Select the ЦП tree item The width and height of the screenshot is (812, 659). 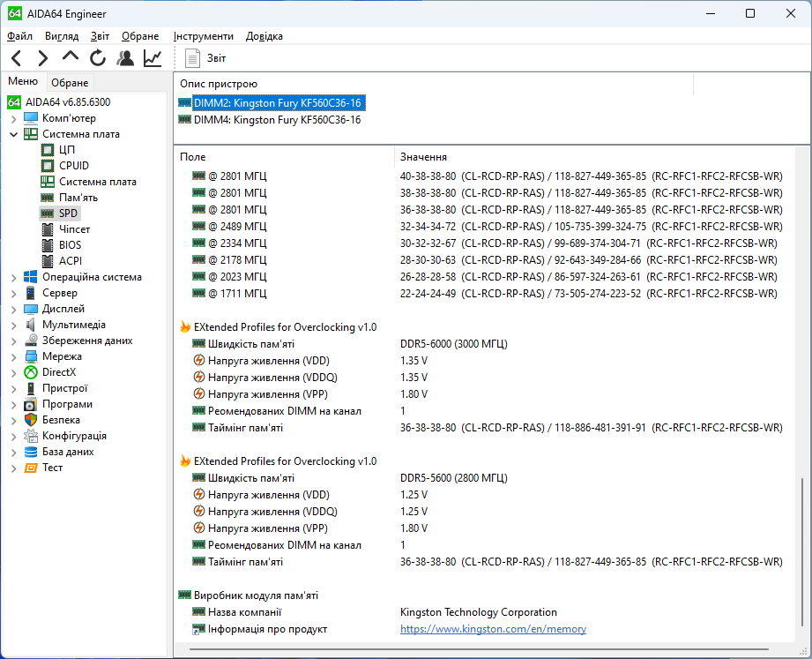(x=67, y=150)
